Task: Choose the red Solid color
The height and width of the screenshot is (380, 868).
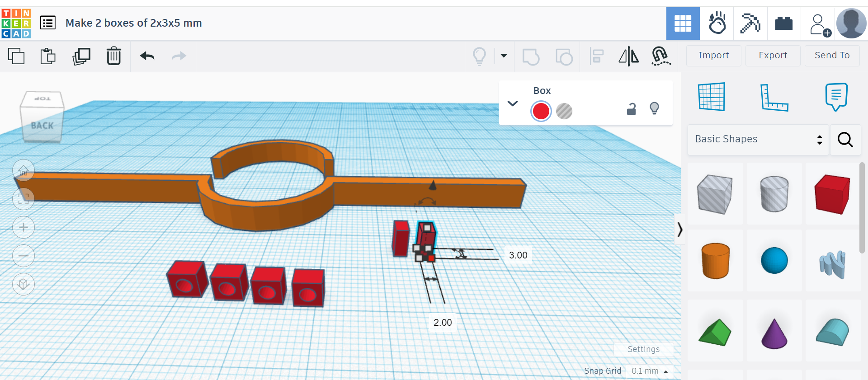Action: [541, 111]
